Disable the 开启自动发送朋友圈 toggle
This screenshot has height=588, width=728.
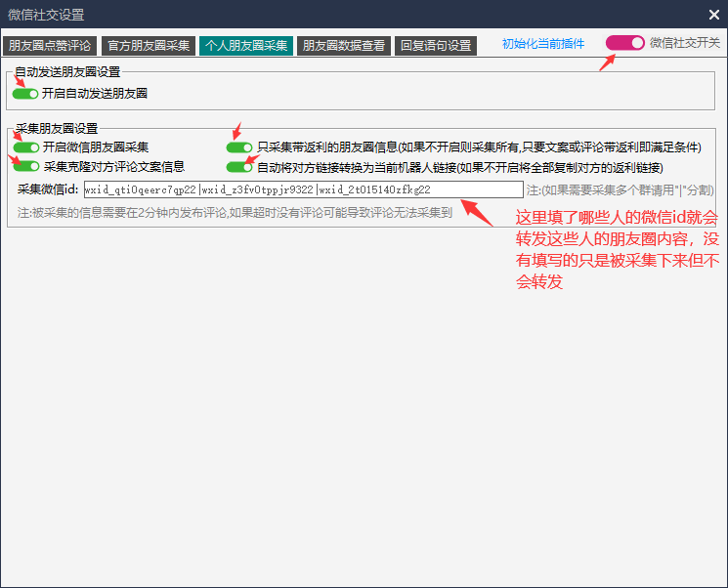coord(25,94)
